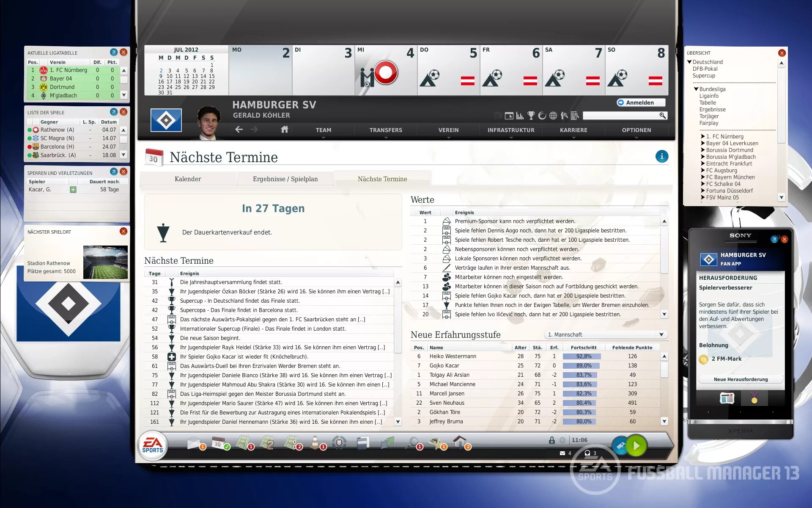This screenshot has height=508, width=812.
Task: Click the globe icon in header toolbar
Action: coord(553,116)
